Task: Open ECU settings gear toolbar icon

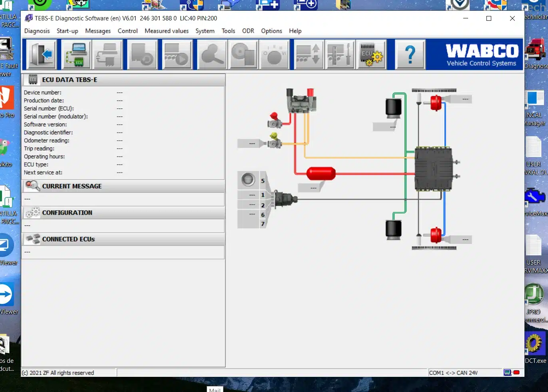Action: click(x=371, y=55)
